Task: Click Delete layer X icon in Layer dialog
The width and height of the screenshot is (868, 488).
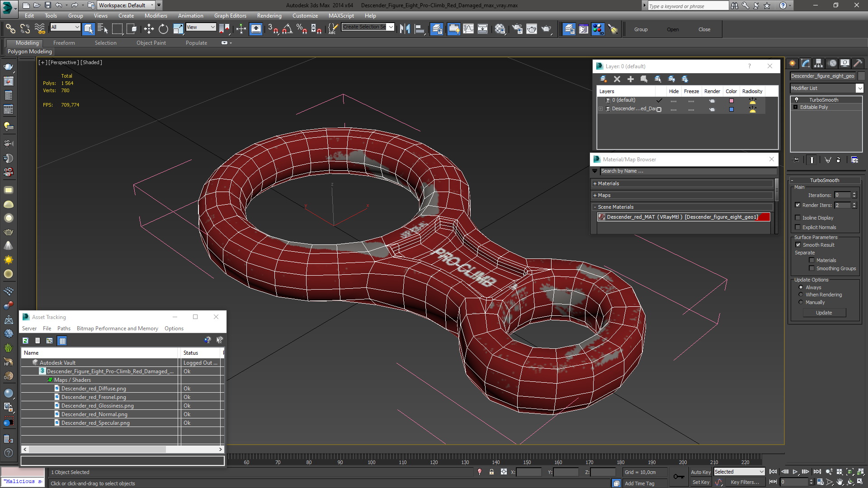Action: pos(617,79)
